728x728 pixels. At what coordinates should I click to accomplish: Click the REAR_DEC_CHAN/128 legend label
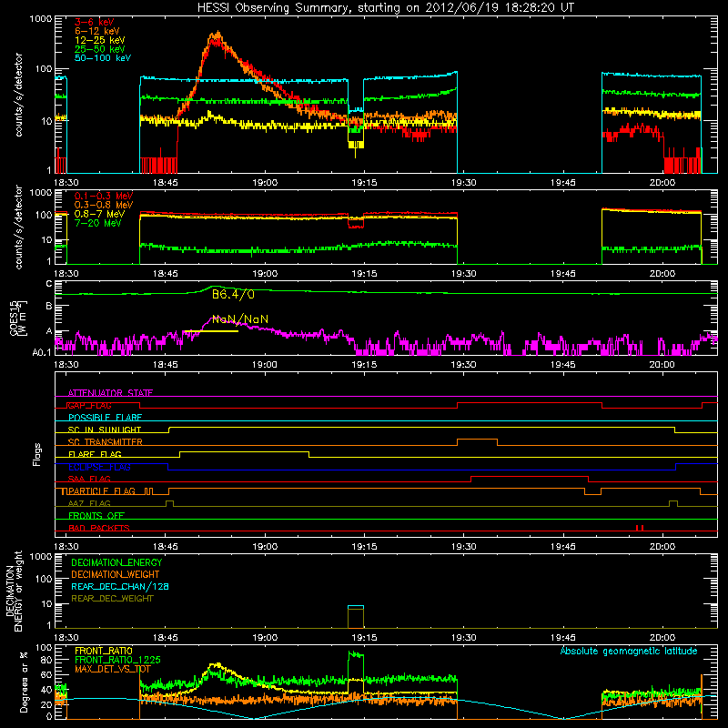[x=120, y=587]
